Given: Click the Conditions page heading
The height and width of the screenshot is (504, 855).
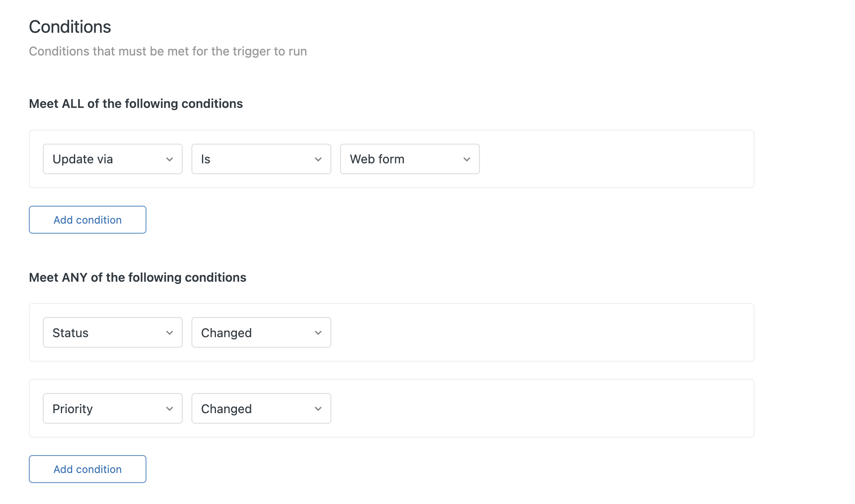Looking at the screenshot, I should [x=70, y=27].
